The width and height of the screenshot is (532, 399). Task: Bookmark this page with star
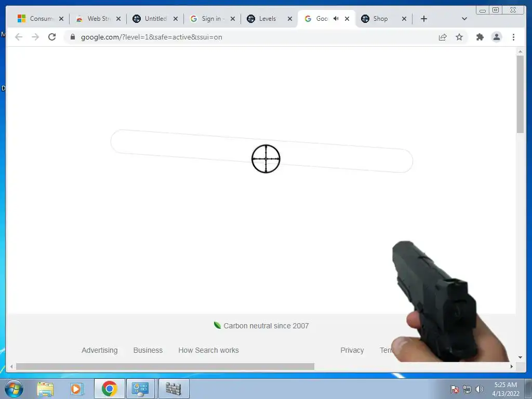click(459, 37)
